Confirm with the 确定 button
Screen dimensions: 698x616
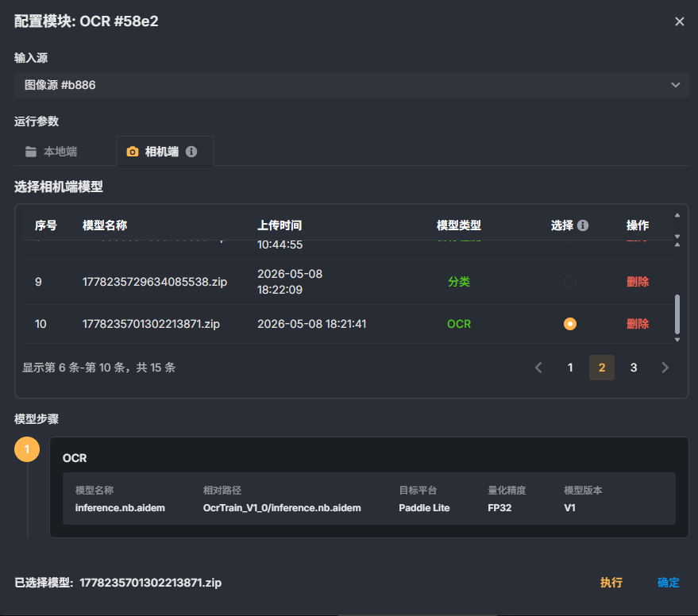(668, 583)
